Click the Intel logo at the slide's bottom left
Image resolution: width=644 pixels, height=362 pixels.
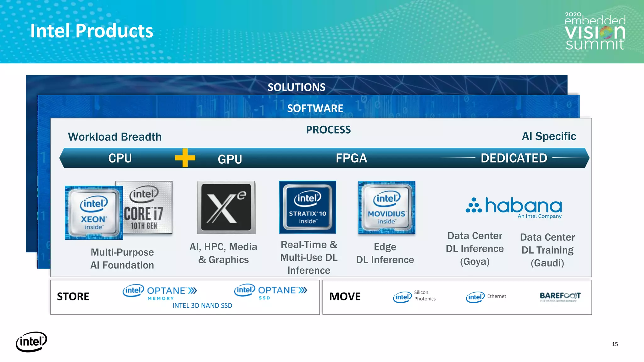point(31,342)
